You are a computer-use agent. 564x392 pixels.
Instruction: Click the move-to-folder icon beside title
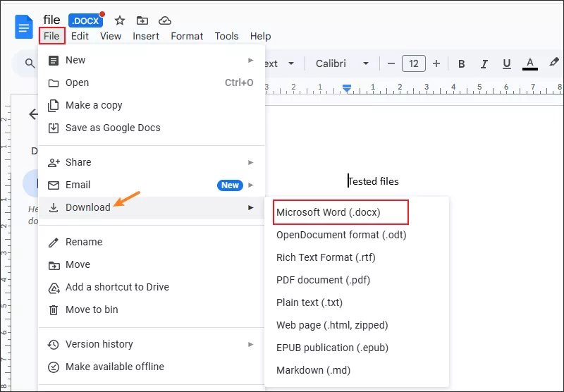click(142, 21)
